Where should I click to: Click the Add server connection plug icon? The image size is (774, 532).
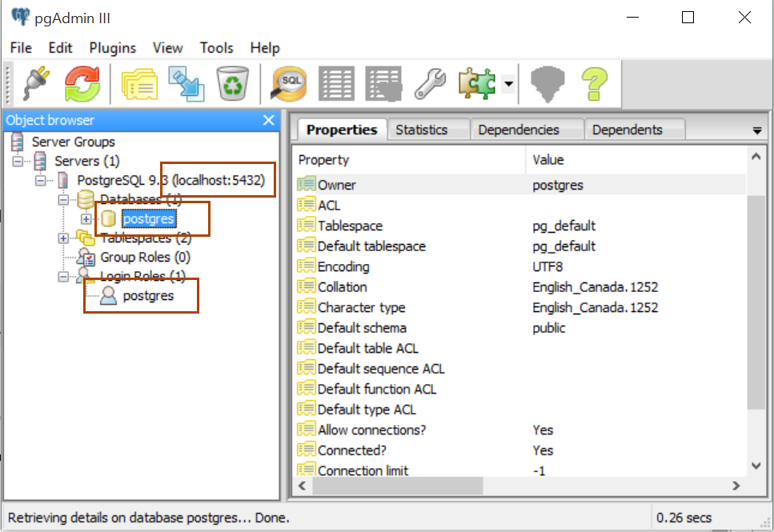[36, 83]
